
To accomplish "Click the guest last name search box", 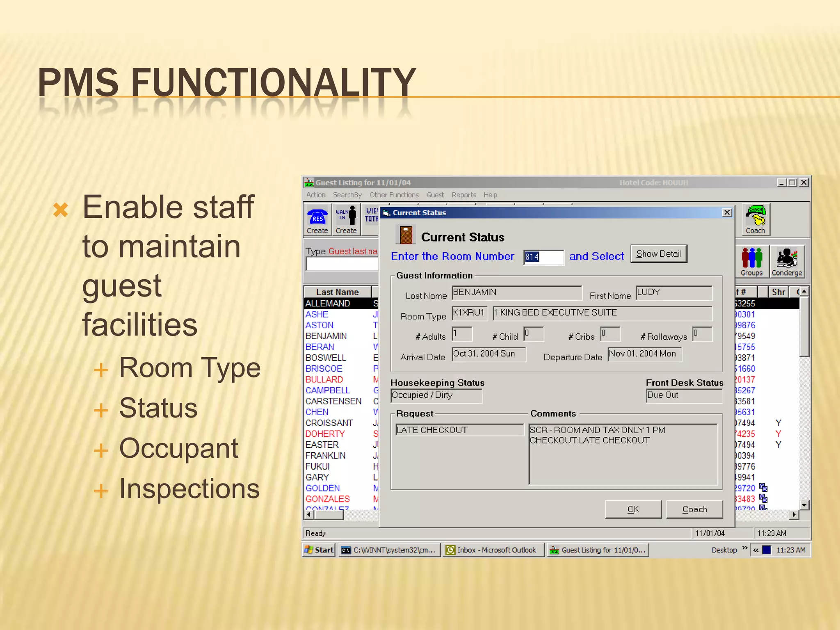I will 342,264.
